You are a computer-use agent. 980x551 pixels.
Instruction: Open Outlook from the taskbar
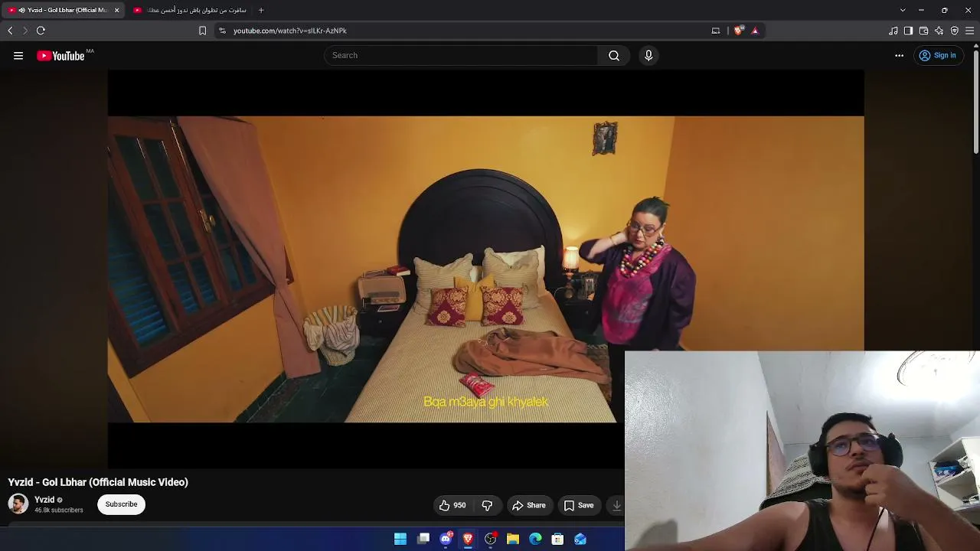pyautogui.click(x=580, y=539)
